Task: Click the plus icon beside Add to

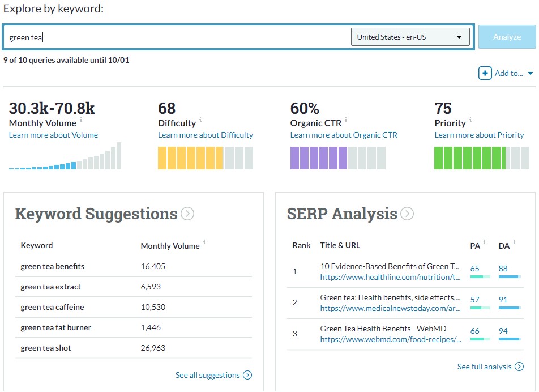Action: pos(486,73)
